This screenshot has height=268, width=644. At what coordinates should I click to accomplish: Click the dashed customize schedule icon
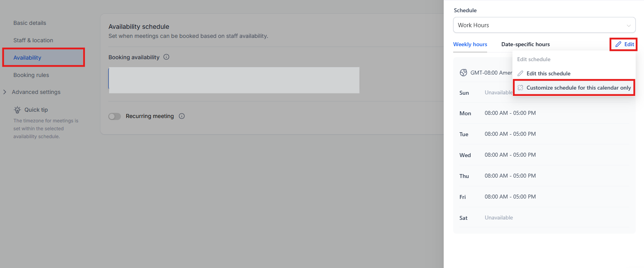click(x=520, y=88)
